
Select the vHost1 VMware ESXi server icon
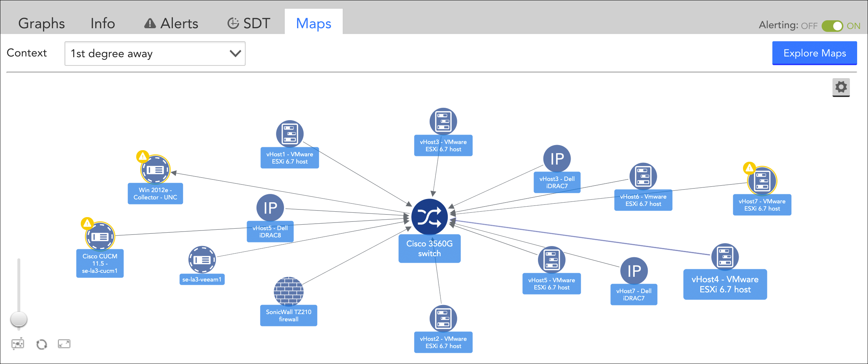tap(290, 134)
